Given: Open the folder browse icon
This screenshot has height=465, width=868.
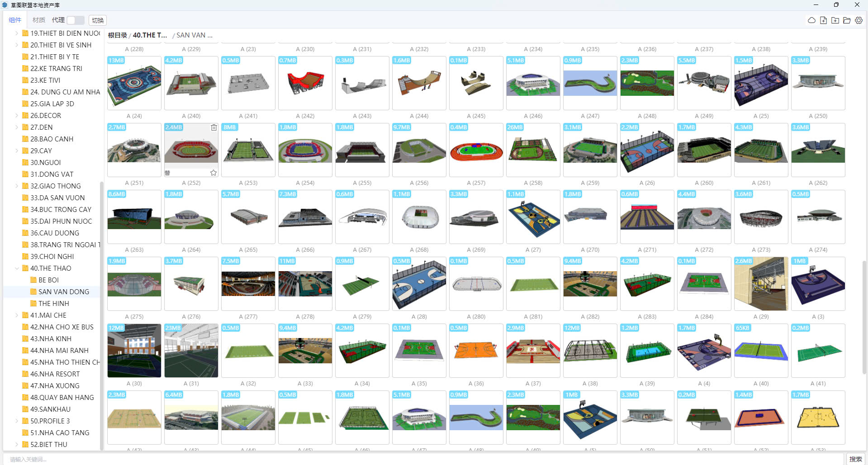Looking at the screenshot, I should [x=847, y=20].
